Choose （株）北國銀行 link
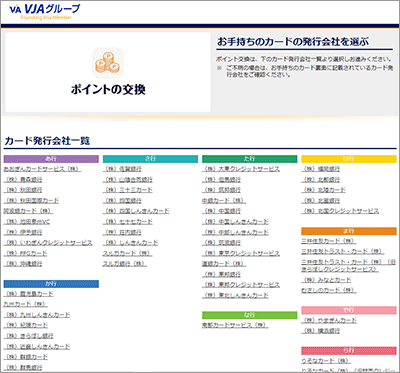400x373 pixels. point(321,201)
